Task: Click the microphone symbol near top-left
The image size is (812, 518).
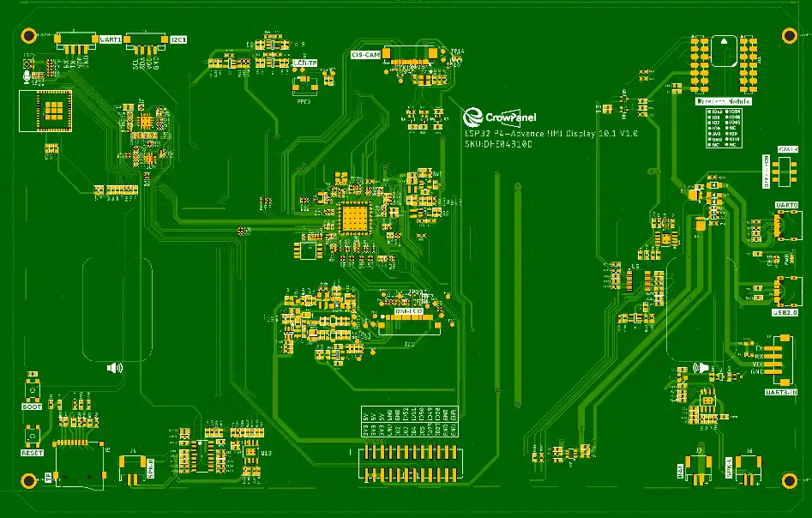Action: (x=27, y=77)
